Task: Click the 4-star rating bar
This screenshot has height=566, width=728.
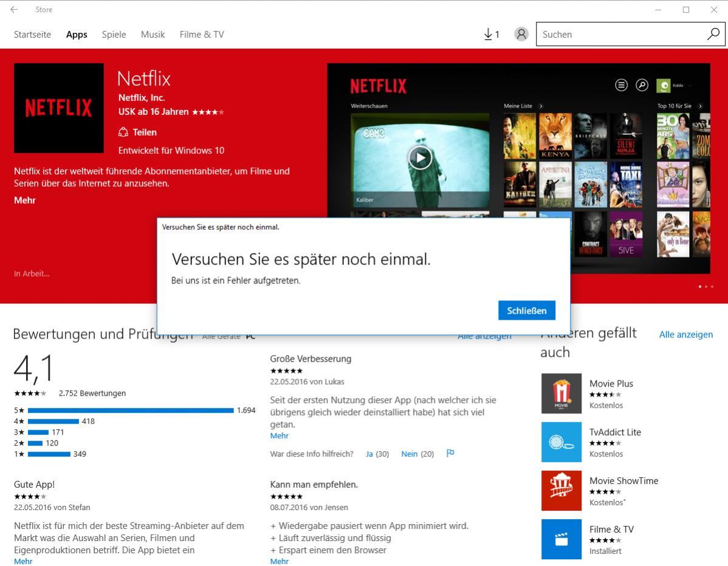Action: [53, 421]
